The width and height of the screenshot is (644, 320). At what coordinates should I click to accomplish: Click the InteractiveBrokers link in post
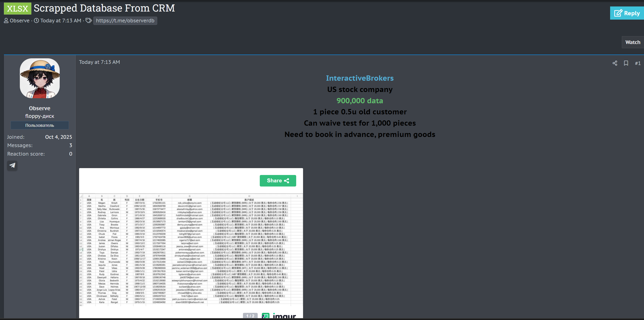(x=360, y=78)
